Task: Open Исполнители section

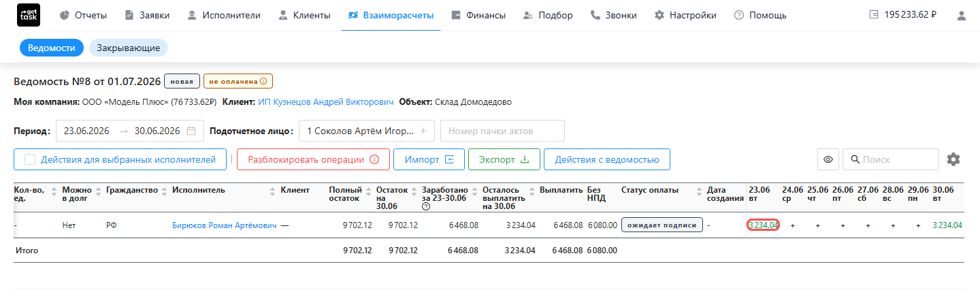Action: click(223, 15)
